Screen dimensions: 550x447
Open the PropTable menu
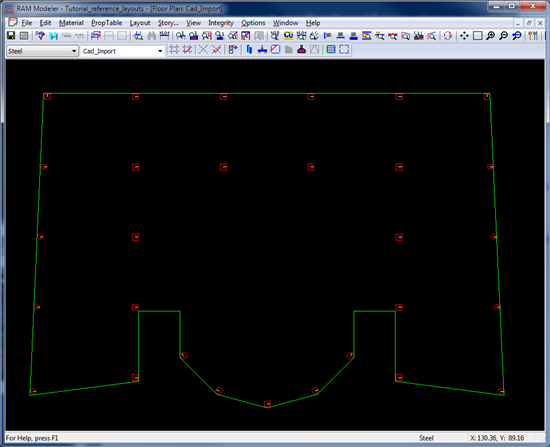pyautogui.click(x=107, y=23)
